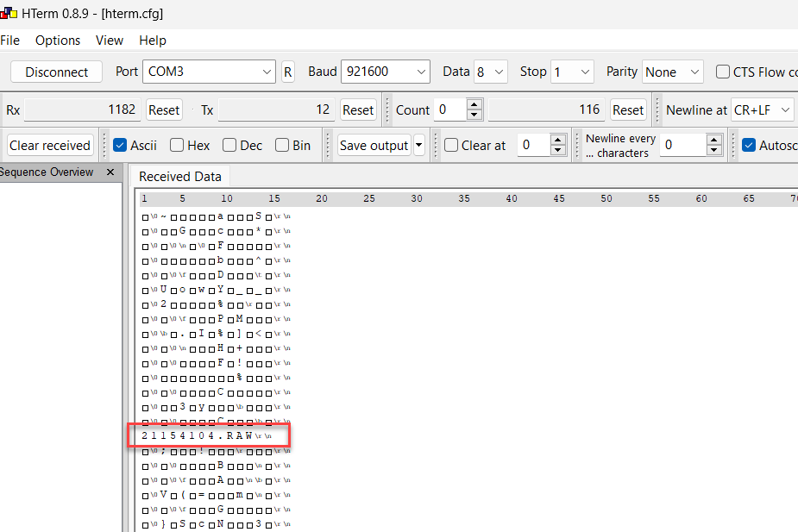Toggle the Ascii display checkbox
Image resolution: width=798 pixels, height=532 pixels.
[x=121, y=146]
